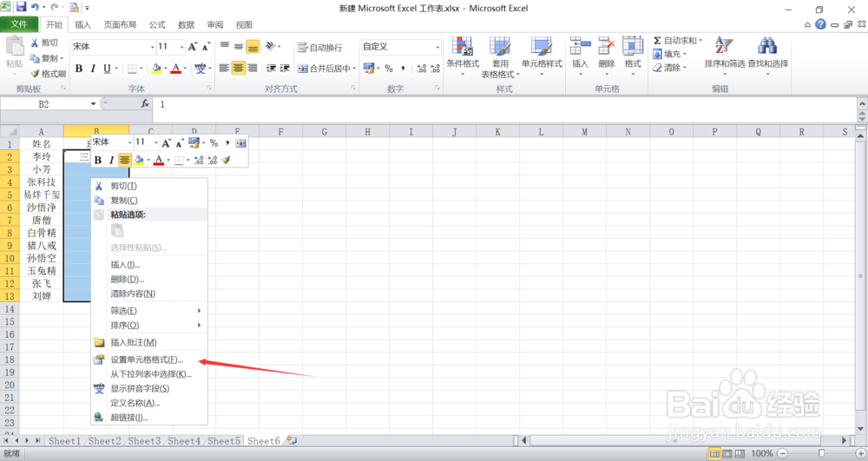Toggle mini toolbar center alignment

[124, 160]
